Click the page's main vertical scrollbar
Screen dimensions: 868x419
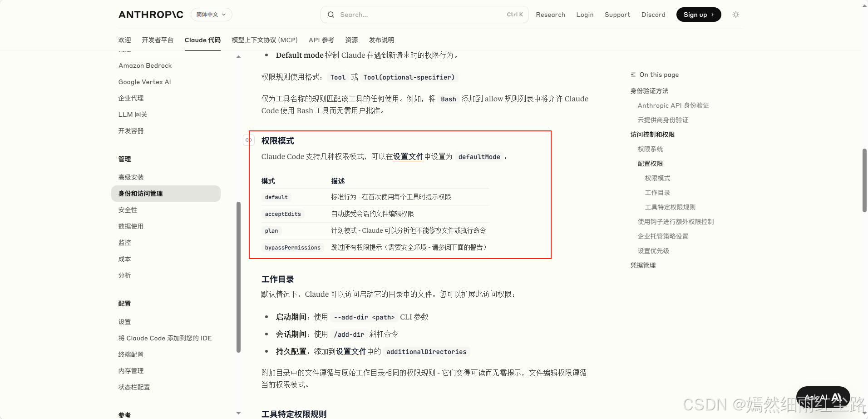pos(864,180)
